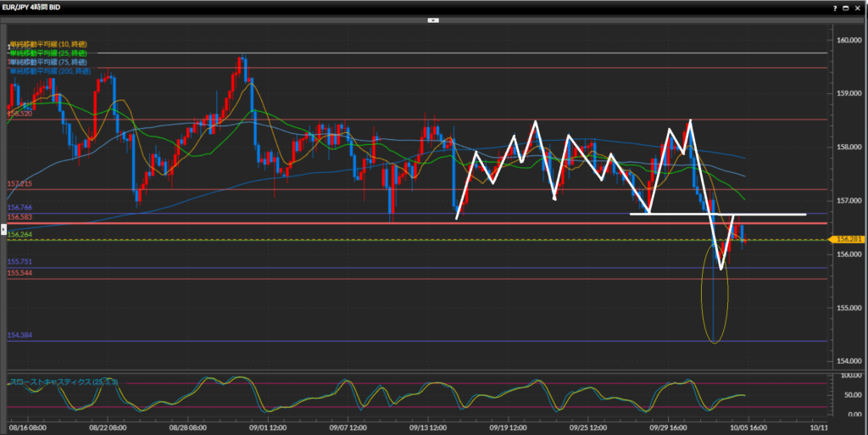Click the Slow Stochastics indicator label
The height and width of the screenshot is (435, 868).
[64, 382]
